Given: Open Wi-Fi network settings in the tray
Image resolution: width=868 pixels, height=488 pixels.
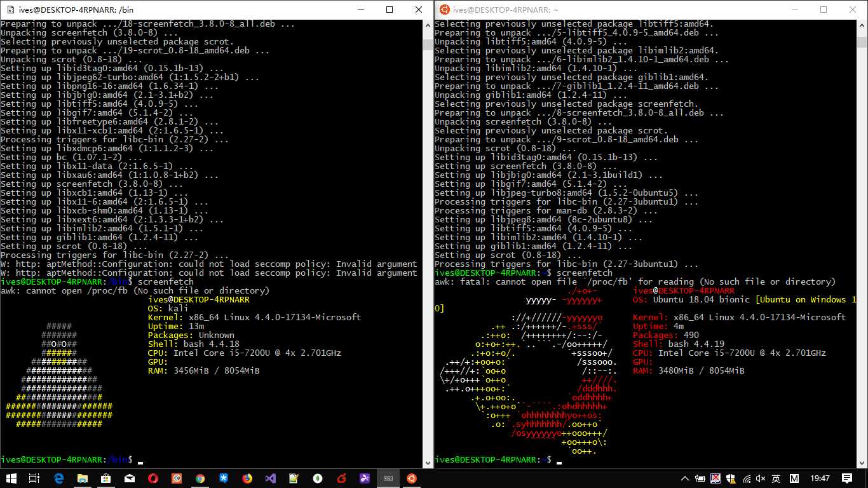Looking at the screenshot, I should (747, 478).
